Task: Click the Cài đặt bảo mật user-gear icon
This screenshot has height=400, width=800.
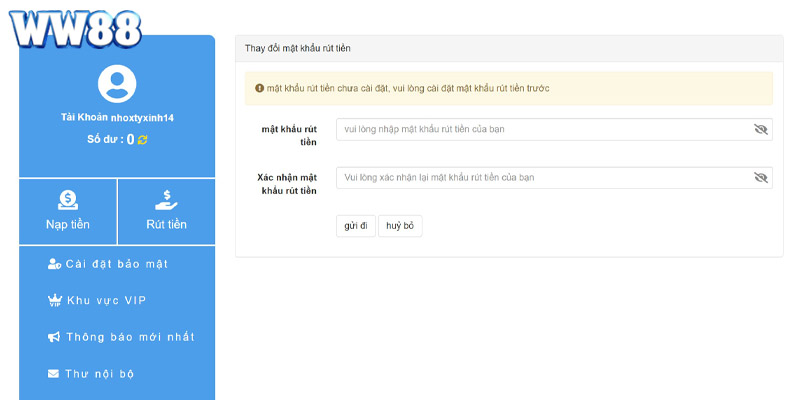Action: 54,263
